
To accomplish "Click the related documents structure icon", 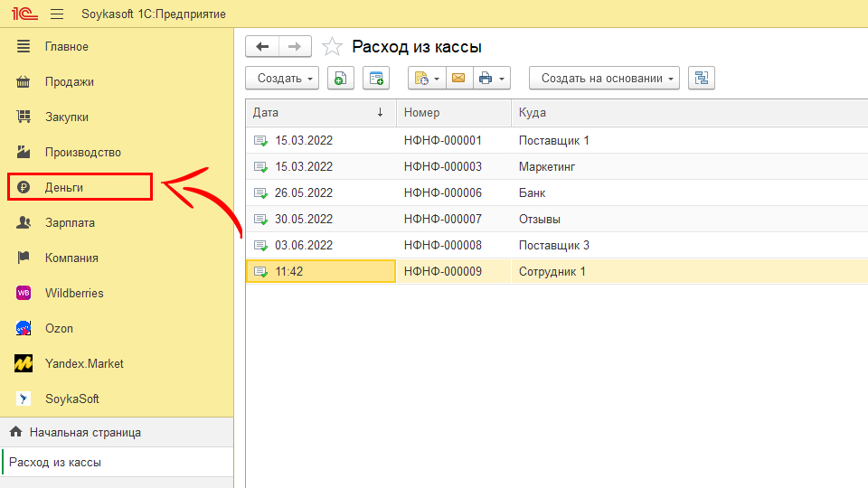I will (x=701, y=79).
